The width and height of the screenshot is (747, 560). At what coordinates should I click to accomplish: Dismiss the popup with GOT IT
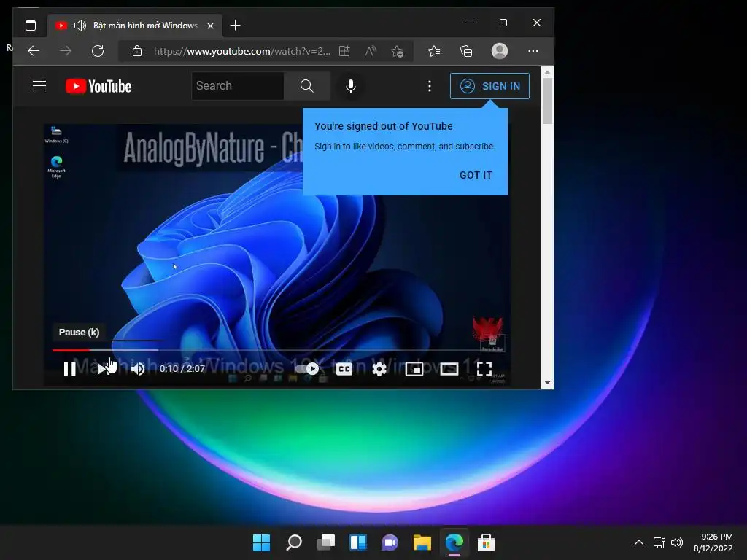(476, 175)
